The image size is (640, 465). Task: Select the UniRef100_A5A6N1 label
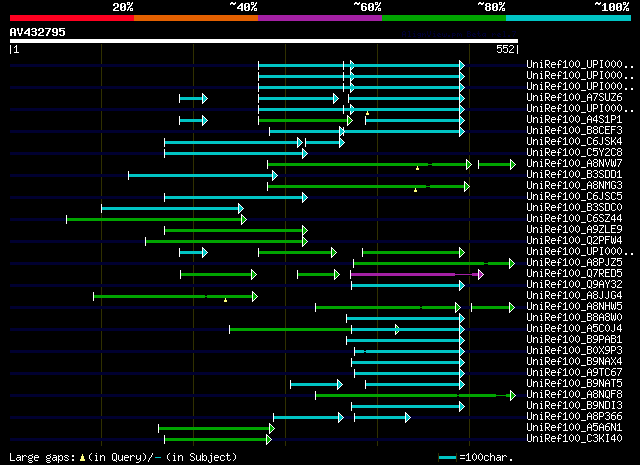[574, 428]
